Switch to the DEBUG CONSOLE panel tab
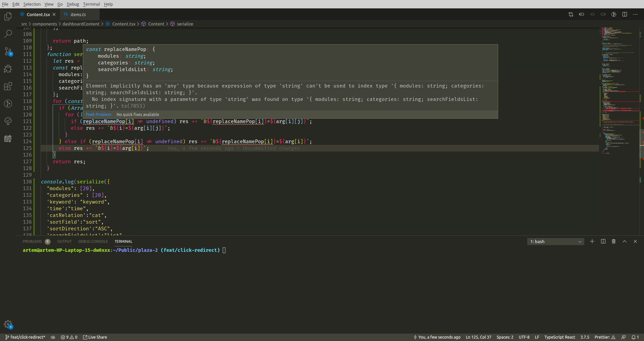644x341 pixels. click(x=93, y=241)
